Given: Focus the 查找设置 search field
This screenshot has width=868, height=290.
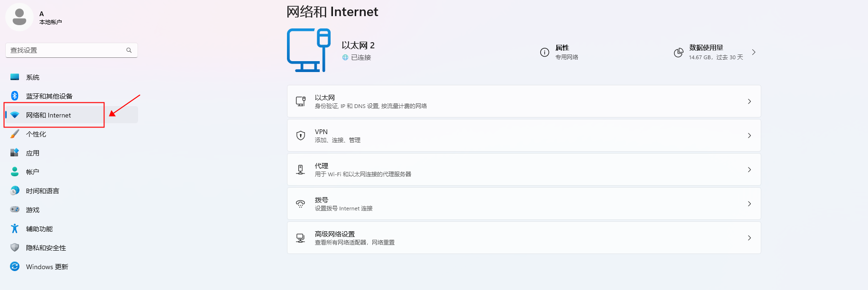Looking at the screenshot, I should click(x=66, y=50).
